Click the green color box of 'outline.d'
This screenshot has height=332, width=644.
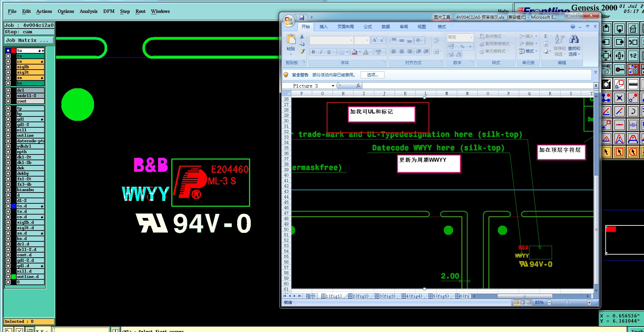[x=14, y=277]
